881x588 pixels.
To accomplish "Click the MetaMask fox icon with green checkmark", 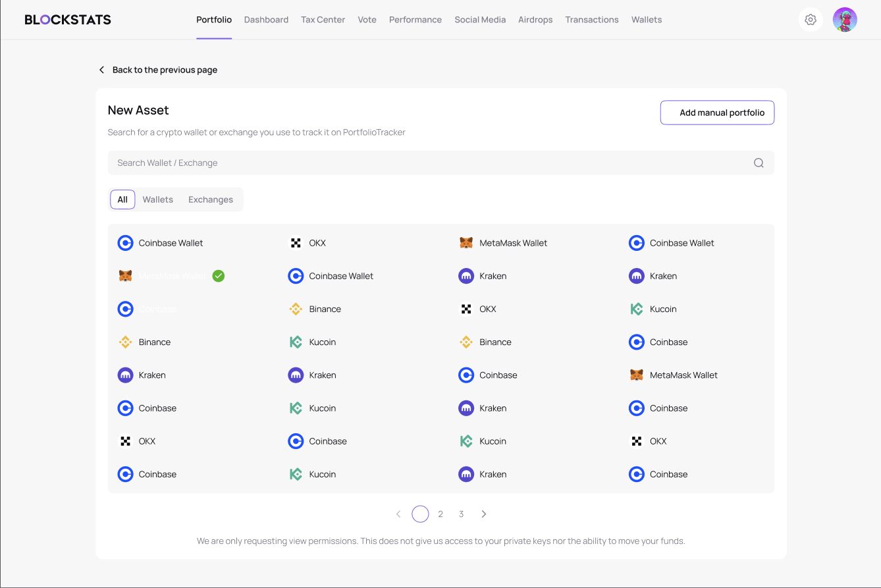I will tap(125, 276).
